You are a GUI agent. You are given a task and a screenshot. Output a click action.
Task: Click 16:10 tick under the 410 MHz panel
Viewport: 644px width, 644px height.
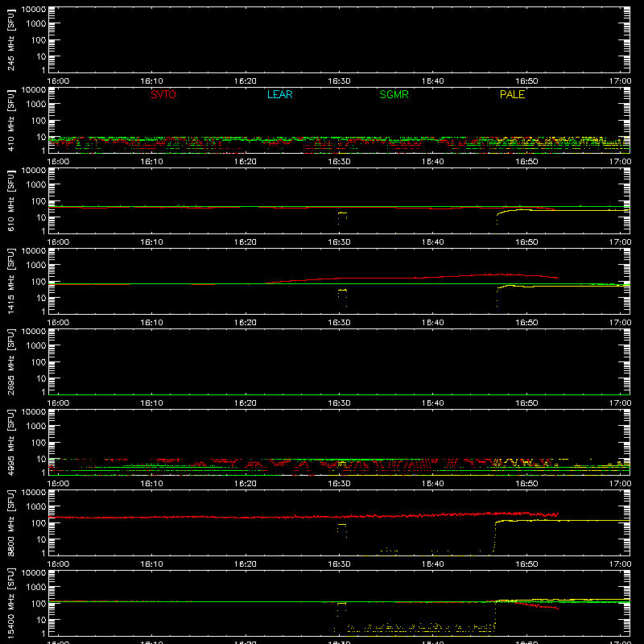(x=152, y=162)
